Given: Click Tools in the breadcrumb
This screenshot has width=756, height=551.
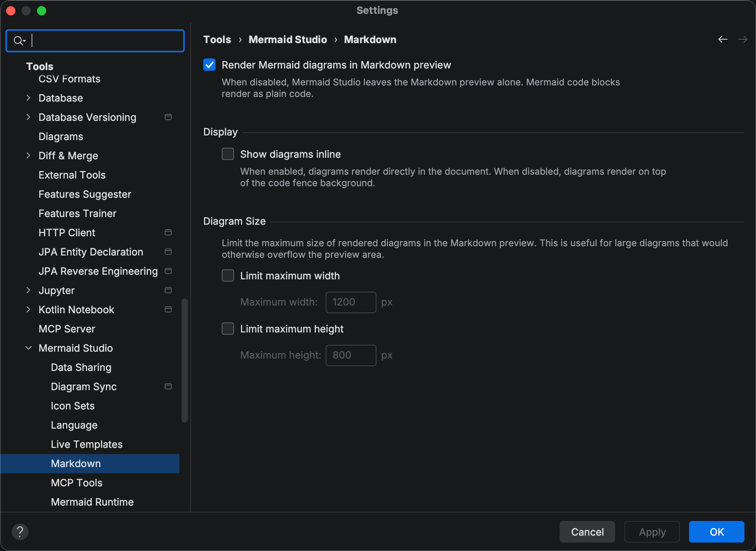Looking at the screenshot, I should click(217, 40).
